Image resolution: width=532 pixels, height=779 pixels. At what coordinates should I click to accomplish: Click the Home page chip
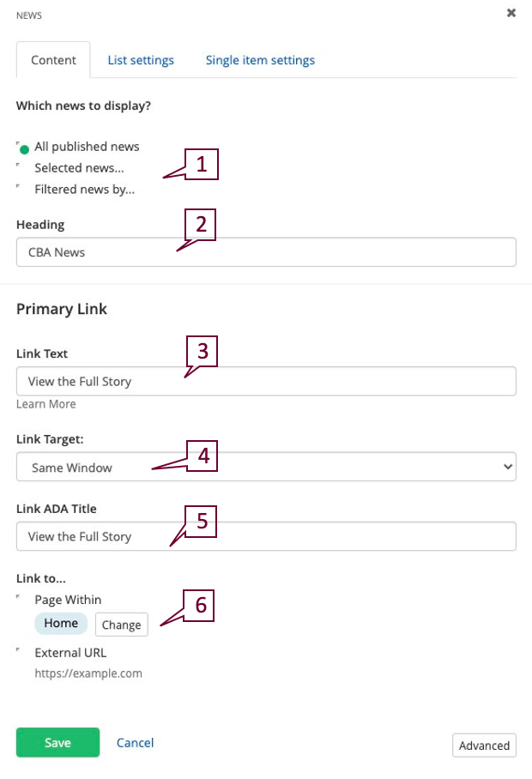point(61,624)
